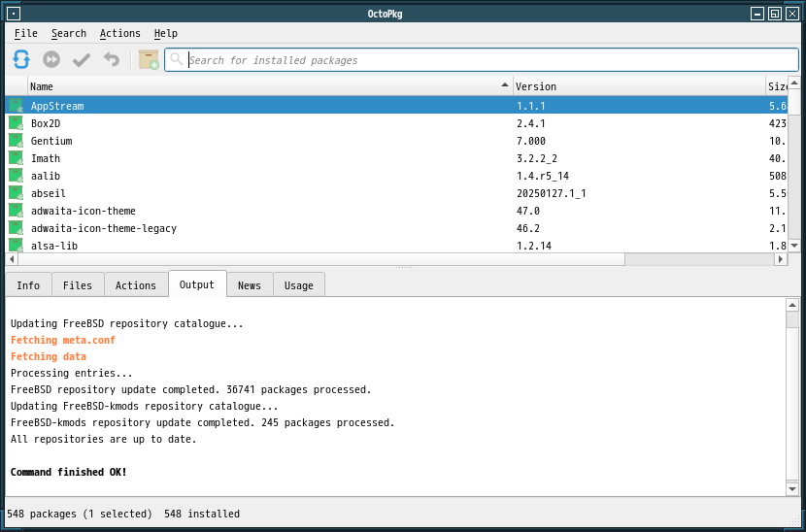
Task: Click package list scroll up arrow
Action: click(x=793, y=83)
